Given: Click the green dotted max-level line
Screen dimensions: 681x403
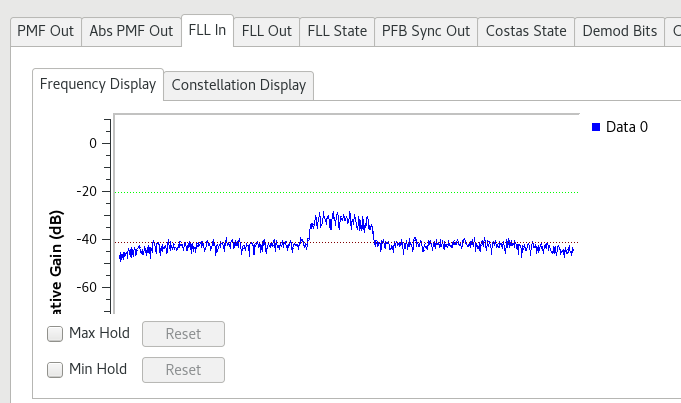Looking at the screenshot, I should click(347, 192).
